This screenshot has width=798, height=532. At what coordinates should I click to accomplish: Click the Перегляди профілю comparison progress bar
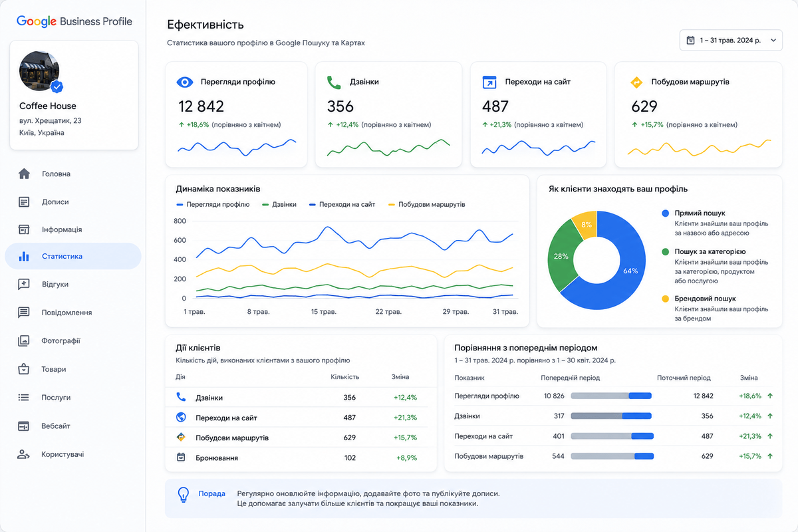coord(611,396)
